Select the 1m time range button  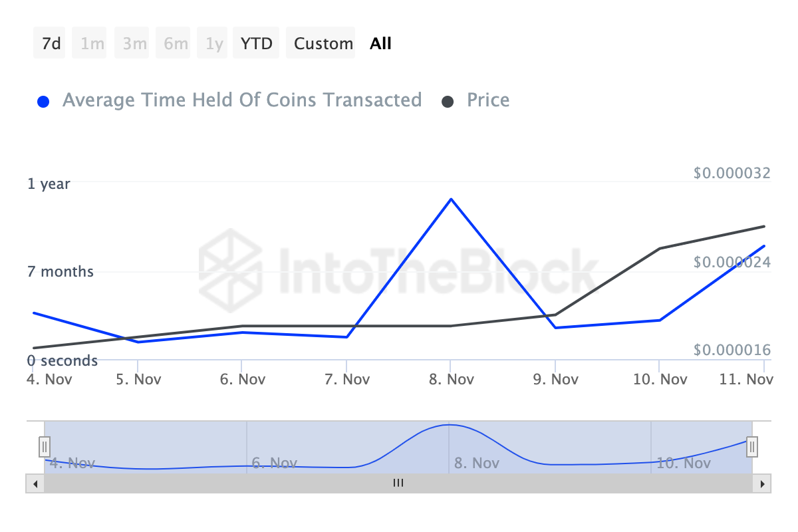[92, 44]
